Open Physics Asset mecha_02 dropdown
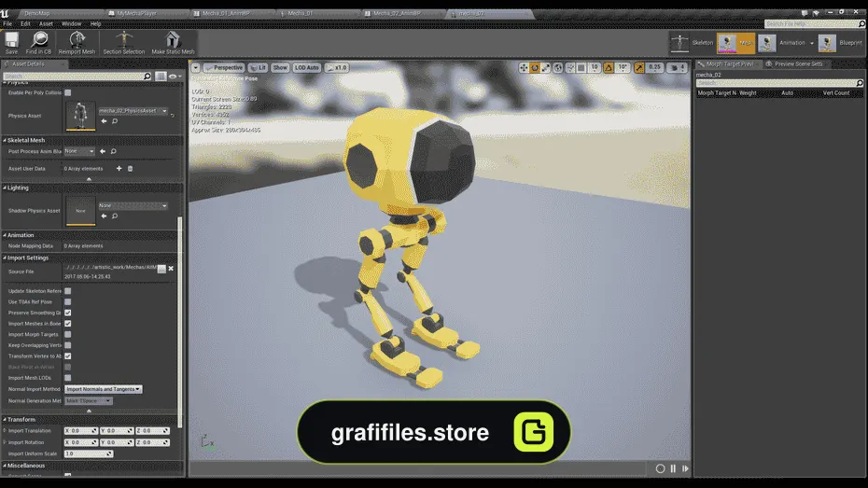868x488 pixels. [133, 111]
